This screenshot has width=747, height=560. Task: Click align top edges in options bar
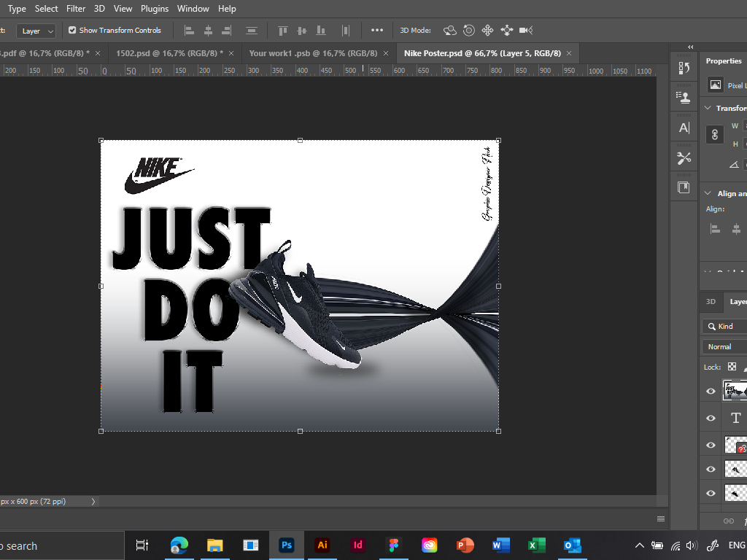283,31
